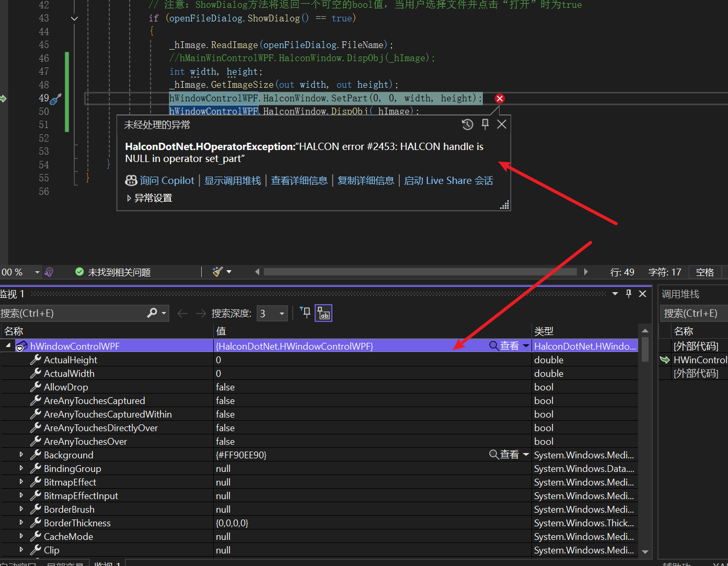The image size is (728, 566).
Task: Open view dropdown on Background row
Action: (526, 455)
